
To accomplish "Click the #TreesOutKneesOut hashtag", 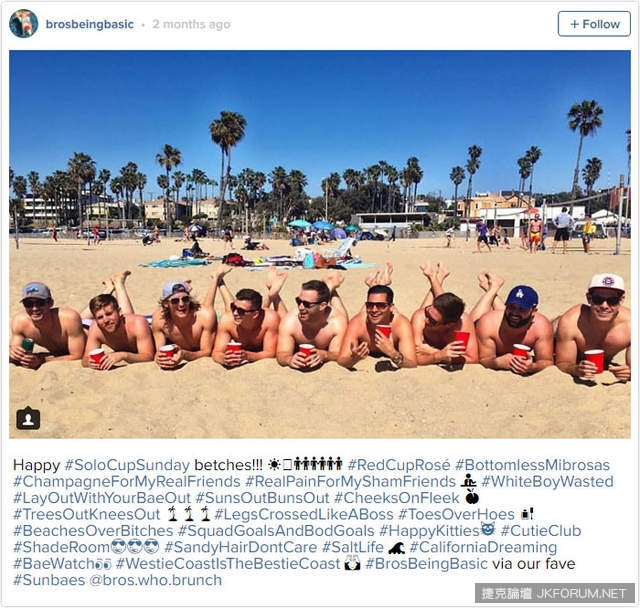I will pyautogui.click(x=87, y=514).
